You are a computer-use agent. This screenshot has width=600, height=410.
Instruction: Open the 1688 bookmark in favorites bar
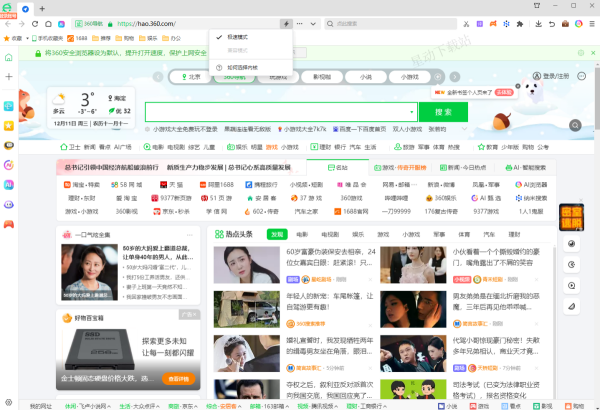(x=77, y=38)
